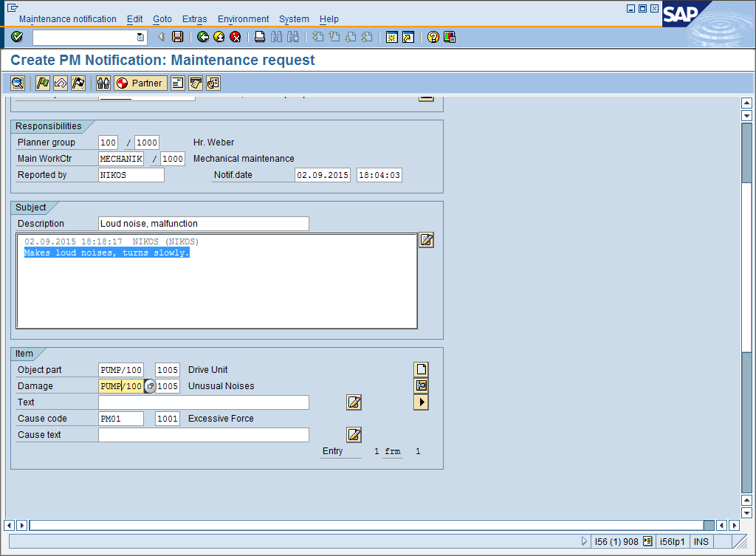Click the Object part field containing PUMP/100

pos(121,370)
